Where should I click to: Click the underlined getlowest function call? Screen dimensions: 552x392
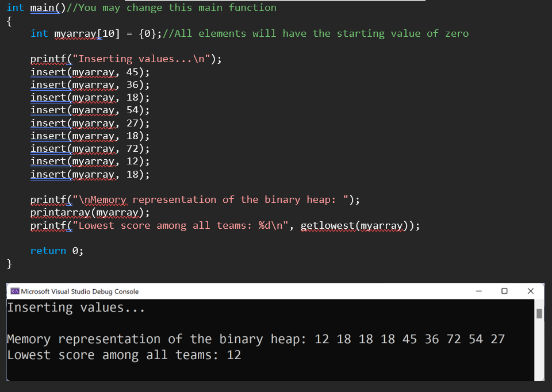point(357,225)
